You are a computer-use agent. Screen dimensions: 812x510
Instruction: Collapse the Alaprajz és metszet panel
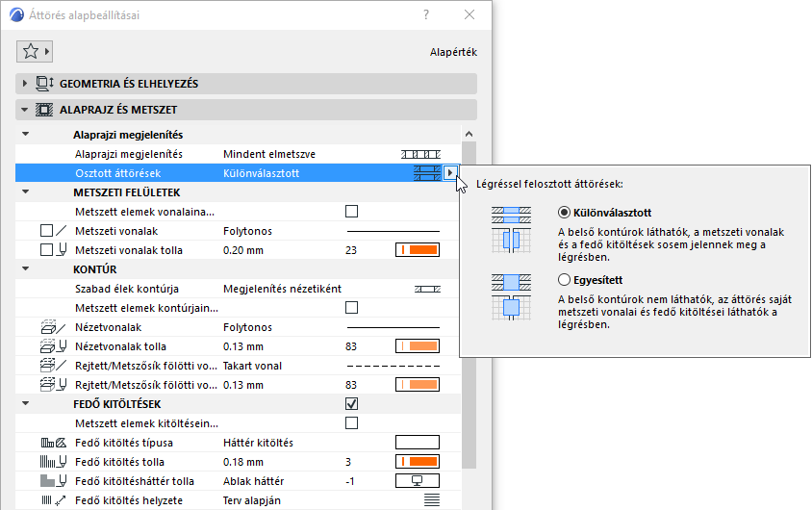click(x=24, y=110)
